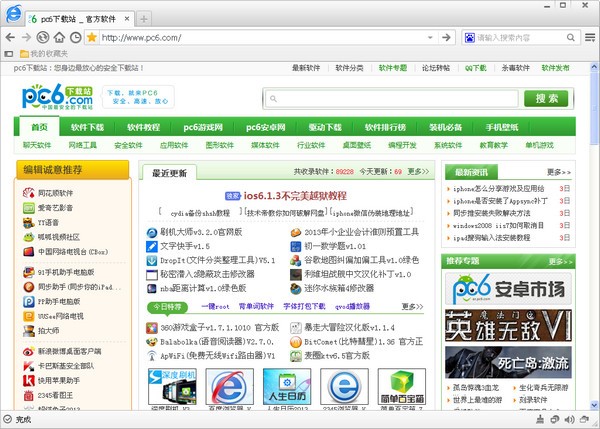This screenshot has height=429, width=600.
Task: Click 更多>> in the 最新资讯 panel
Action: [559, 172]
